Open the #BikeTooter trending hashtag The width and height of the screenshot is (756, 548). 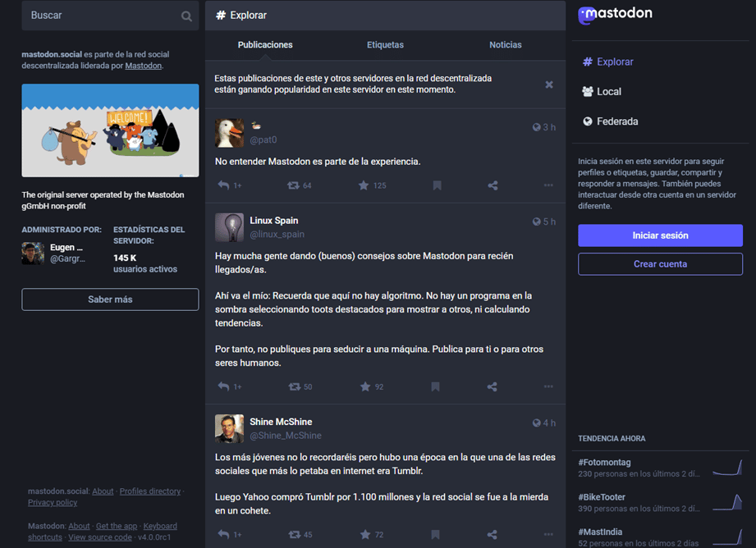coord(601,497)
